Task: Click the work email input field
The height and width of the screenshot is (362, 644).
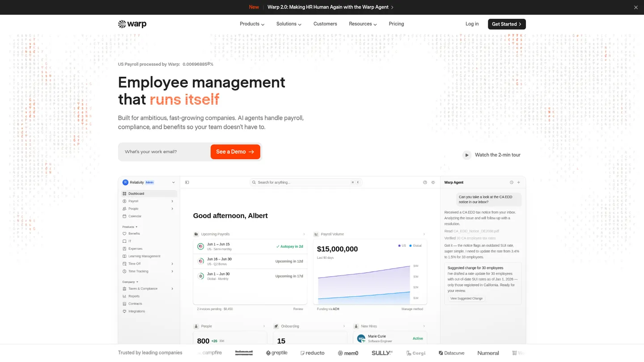Action: [165, 152]
